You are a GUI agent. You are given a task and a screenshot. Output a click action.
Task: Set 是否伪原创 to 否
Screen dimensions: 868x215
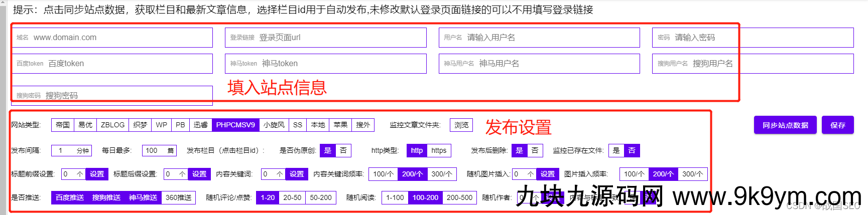pyautogui.click(x=343, y=150)
